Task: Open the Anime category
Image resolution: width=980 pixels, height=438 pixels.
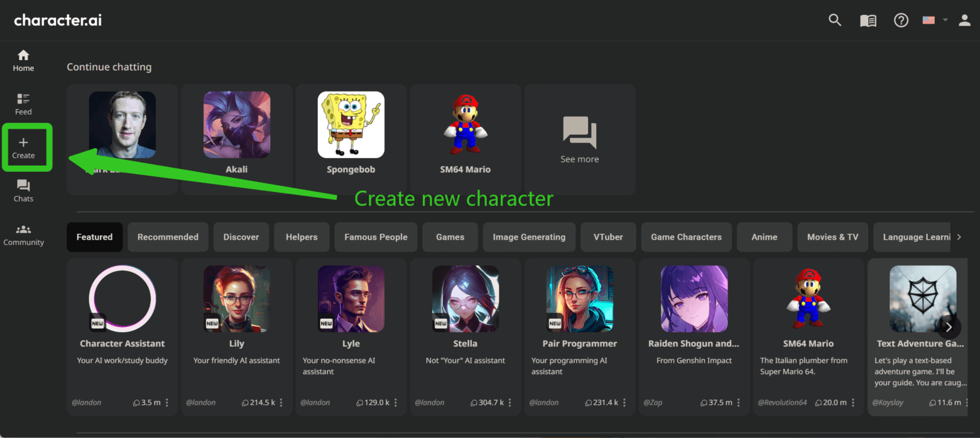Action: (x=765, y=237)
